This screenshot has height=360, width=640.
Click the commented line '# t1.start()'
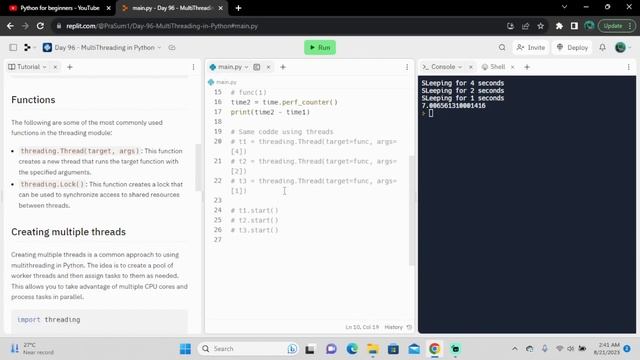click(x=254, y=210)
